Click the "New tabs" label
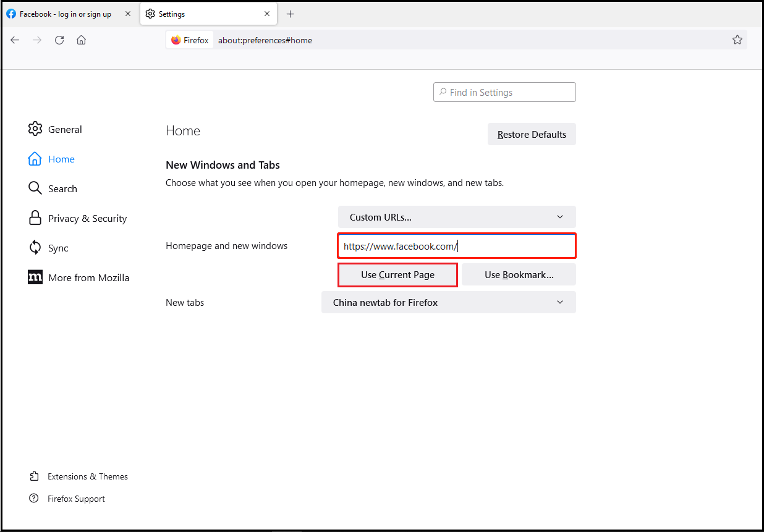 coord(185,303)
